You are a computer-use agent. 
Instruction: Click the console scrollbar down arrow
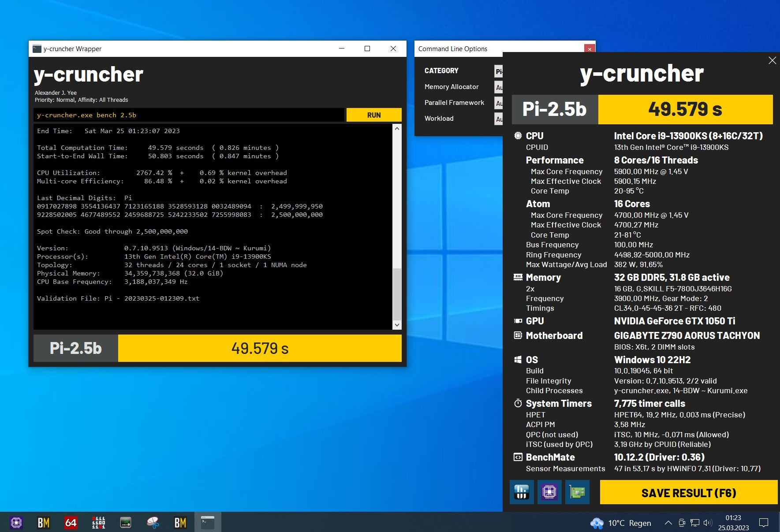[x=397, y=325]
